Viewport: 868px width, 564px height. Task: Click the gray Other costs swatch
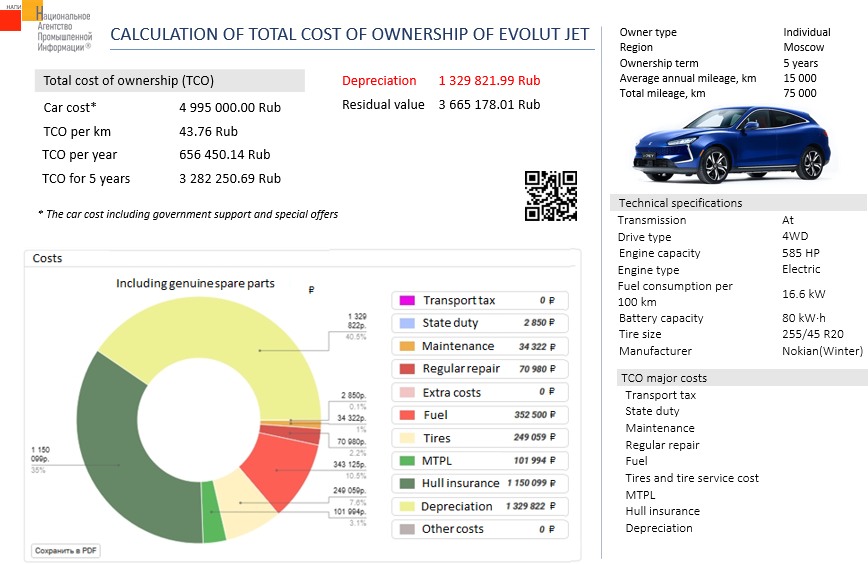(x=407, y=529)
